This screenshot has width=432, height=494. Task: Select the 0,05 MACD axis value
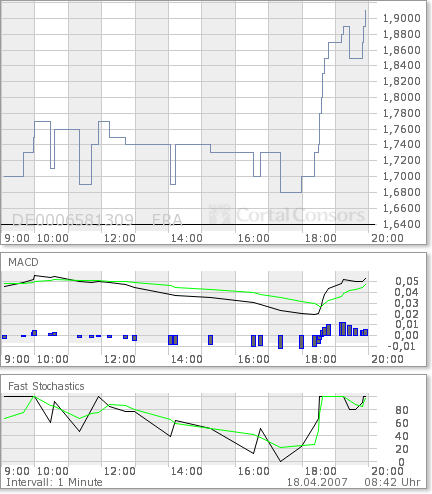tap(407, 281)
